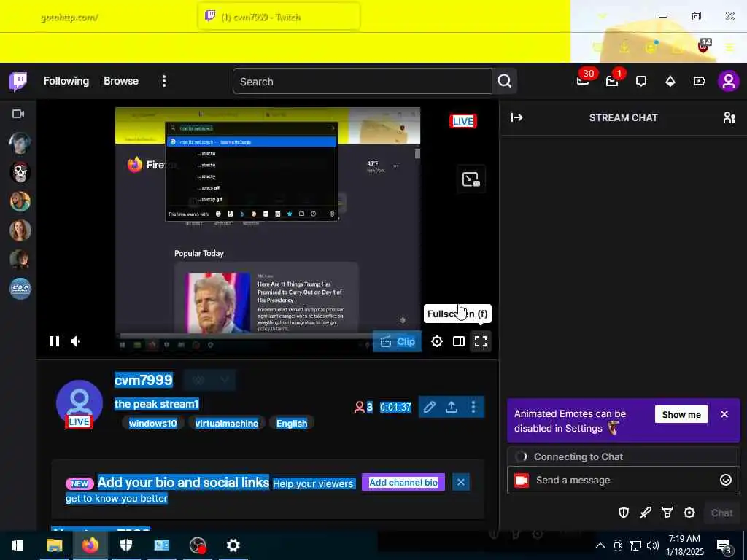Click the icon between sword and gear

click(x=667, y=513)
